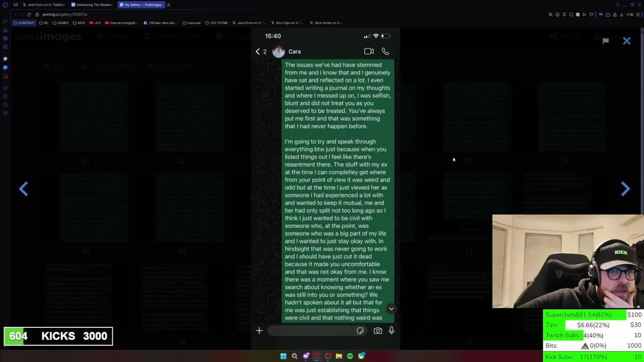Open the GAMES bookmark folder

[60, 23]
